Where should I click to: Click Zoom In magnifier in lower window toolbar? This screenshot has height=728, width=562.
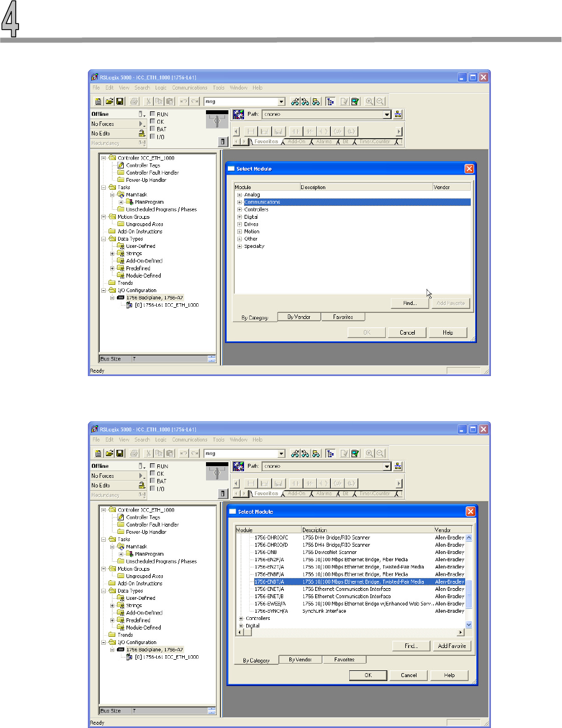click(x=369, y=453)
